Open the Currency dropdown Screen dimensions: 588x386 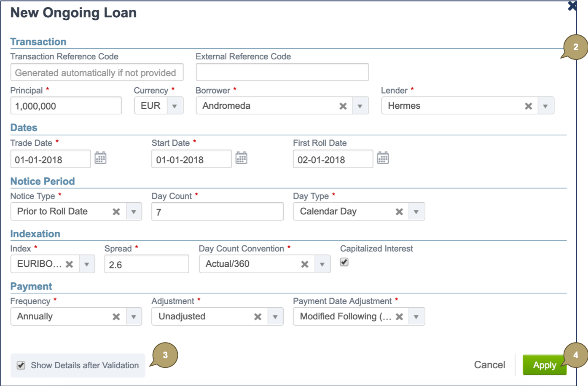174,106
